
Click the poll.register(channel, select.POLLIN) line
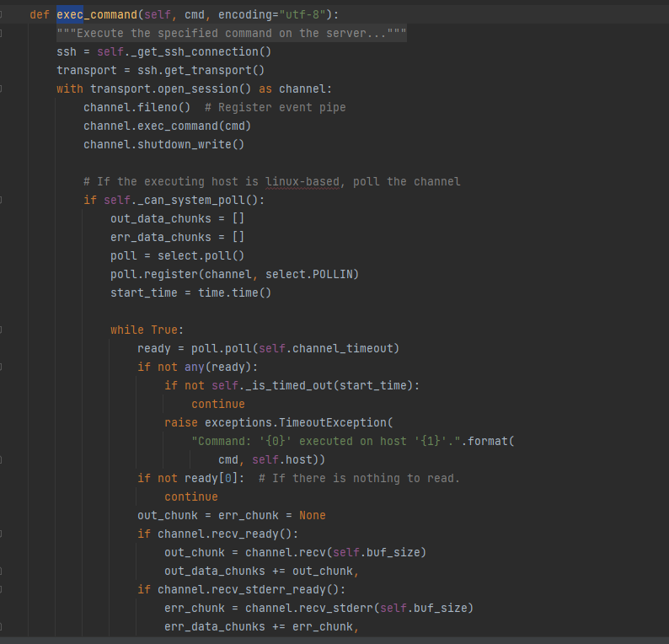(235, 275)
